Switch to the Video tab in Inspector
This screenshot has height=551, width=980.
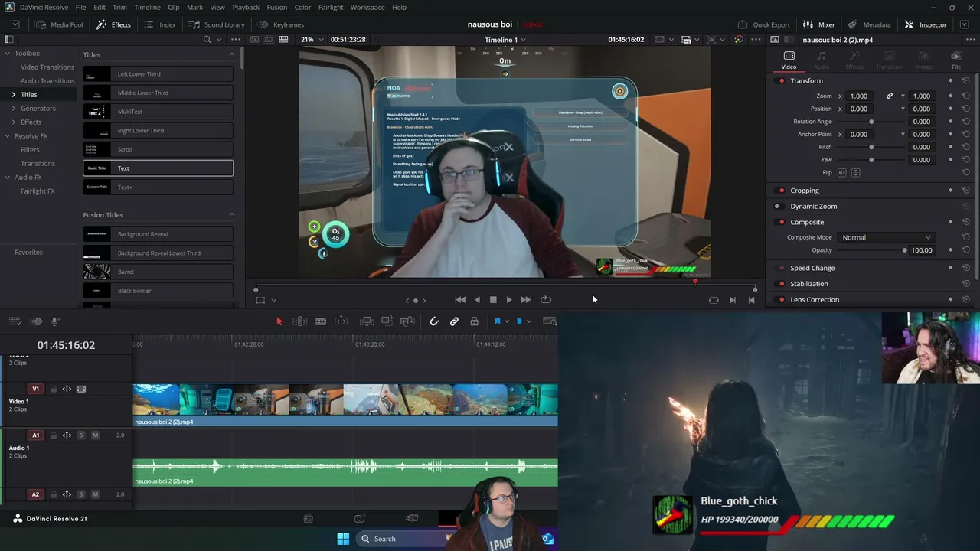click(789, 60)
